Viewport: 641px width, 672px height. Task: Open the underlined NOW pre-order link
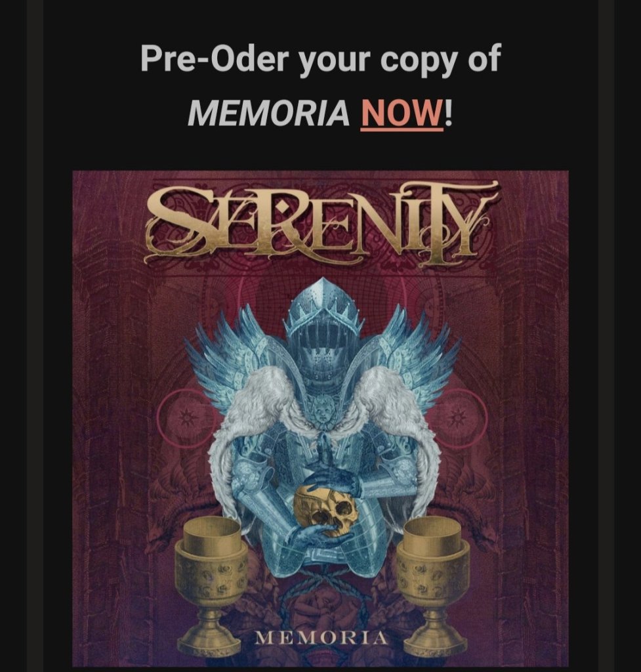(x=402, y=113)
